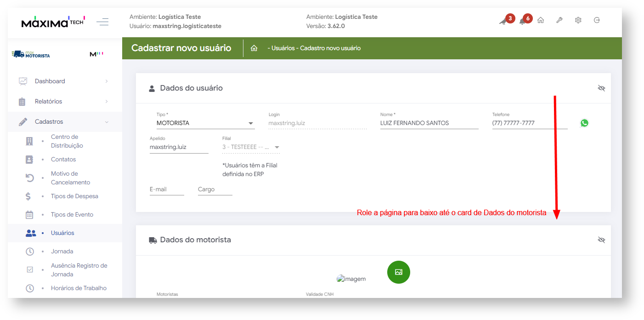The width and height of the screenshot is (644, 320).
Task: Click the logout icon in top bar
Action: 597,20
